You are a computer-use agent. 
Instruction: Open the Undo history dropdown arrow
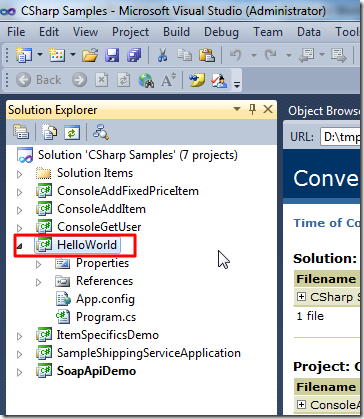[254, 55]
